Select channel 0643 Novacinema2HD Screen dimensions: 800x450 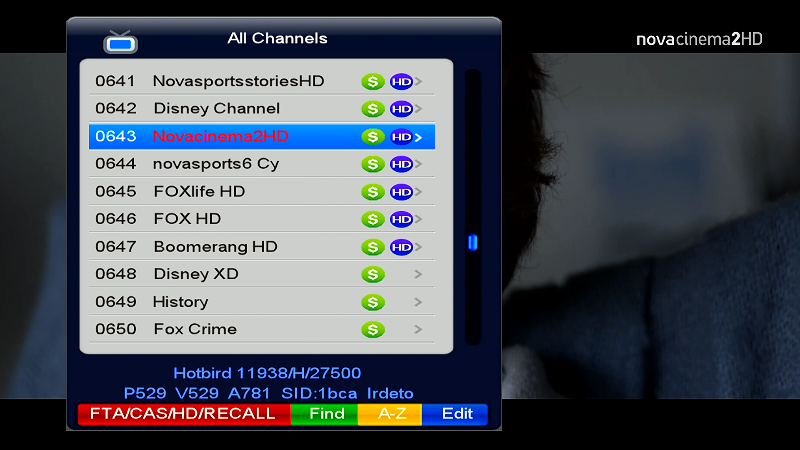[x=262, y=136]
